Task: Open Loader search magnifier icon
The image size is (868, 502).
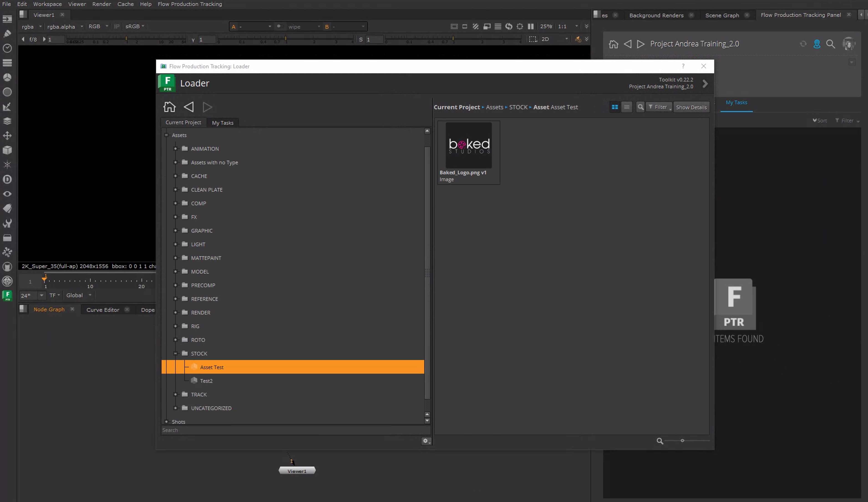Action: [640, 107]
